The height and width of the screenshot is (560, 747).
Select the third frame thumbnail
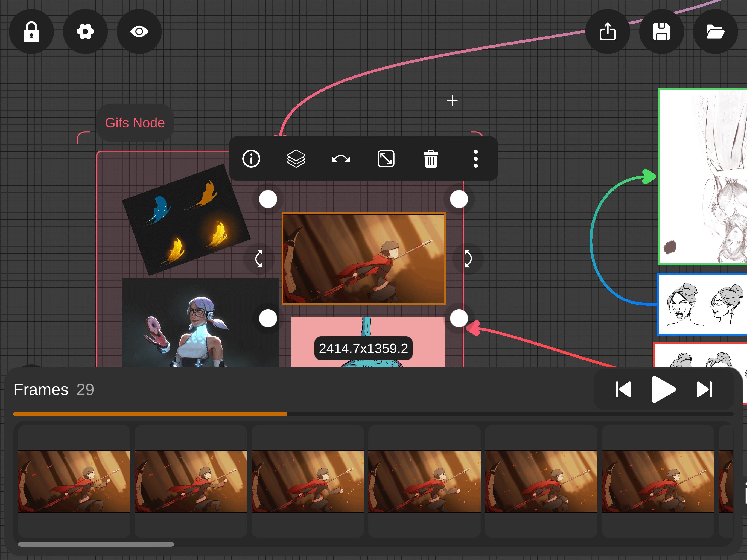307,481
